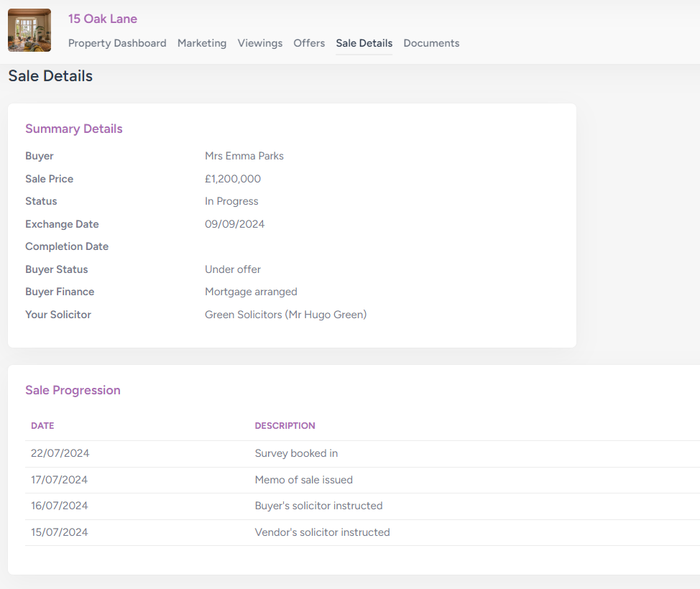Image resolution: width=700 pixels, height=589 pixels.
Task: Select the exchange date 09/09/2024
Action: click(235, 224)
